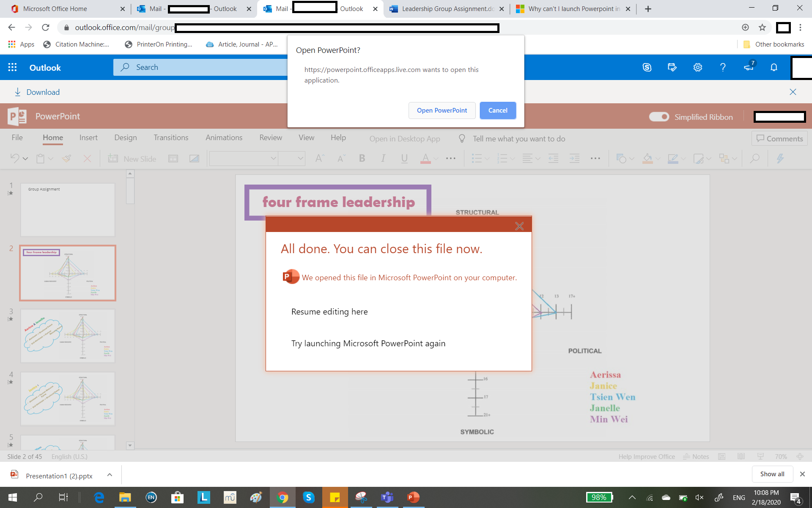The height and width of the screenshot is (508, 812).
Task: Open the Outlook app launcher grid
Action: pos(12,67)
